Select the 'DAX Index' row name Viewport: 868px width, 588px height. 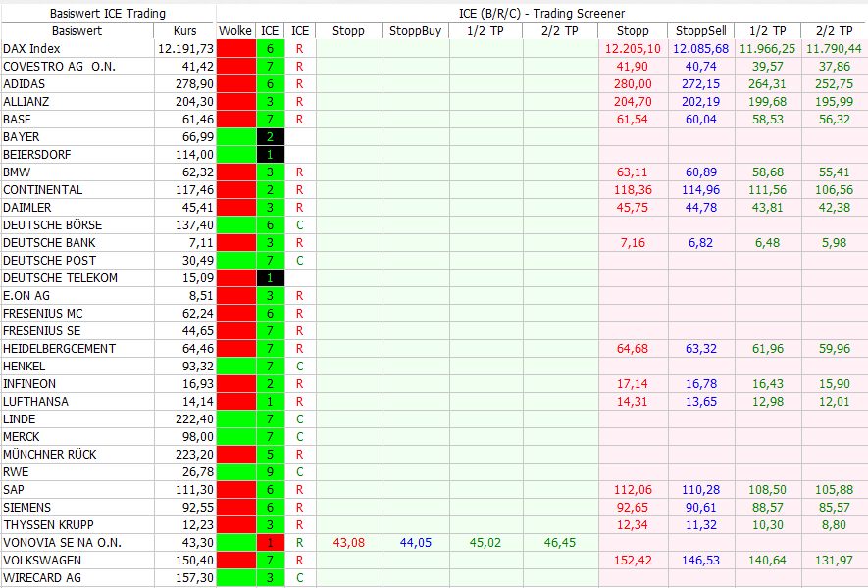coord(31,49)
